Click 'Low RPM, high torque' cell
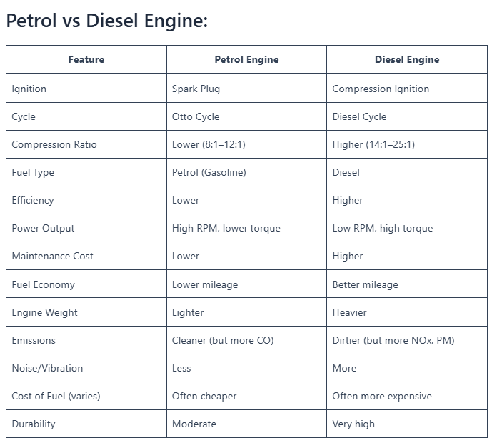 pyautogui.click(x=407, y=228)
